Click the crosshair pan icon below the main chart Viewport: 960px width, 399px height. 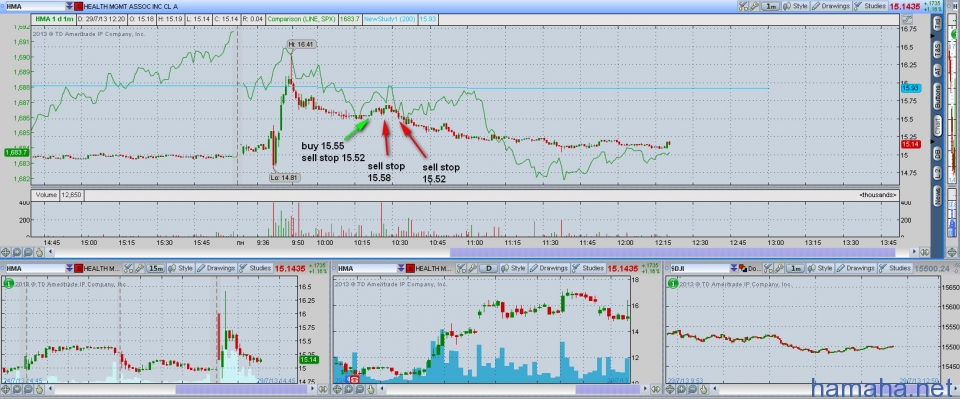pos(6,252)
